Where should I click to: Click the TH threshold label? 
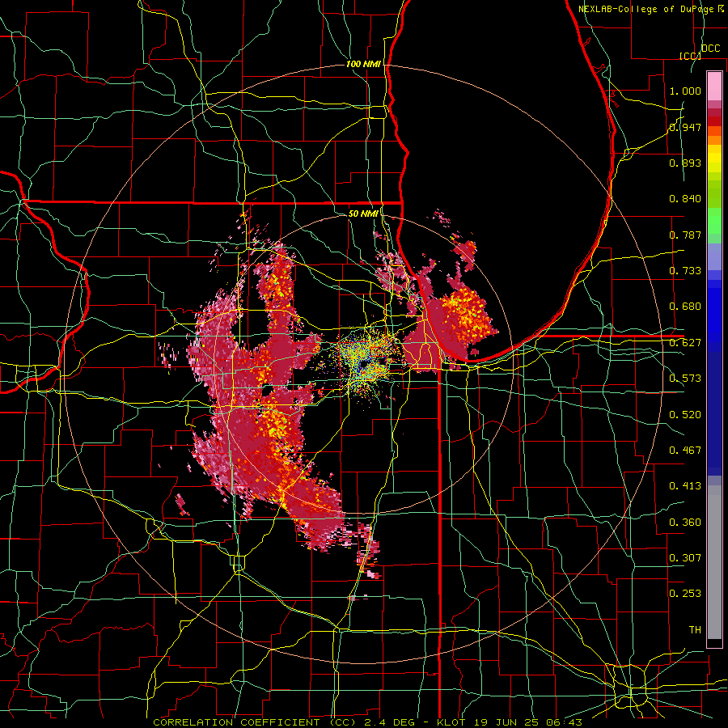(x=695, y=630)
